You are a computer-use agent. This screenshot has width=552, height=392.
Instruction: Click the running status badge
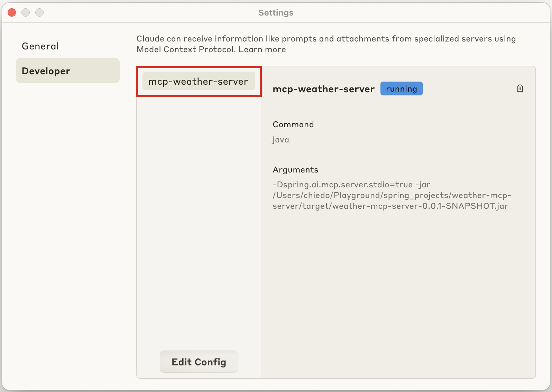[x=402, y=88]
